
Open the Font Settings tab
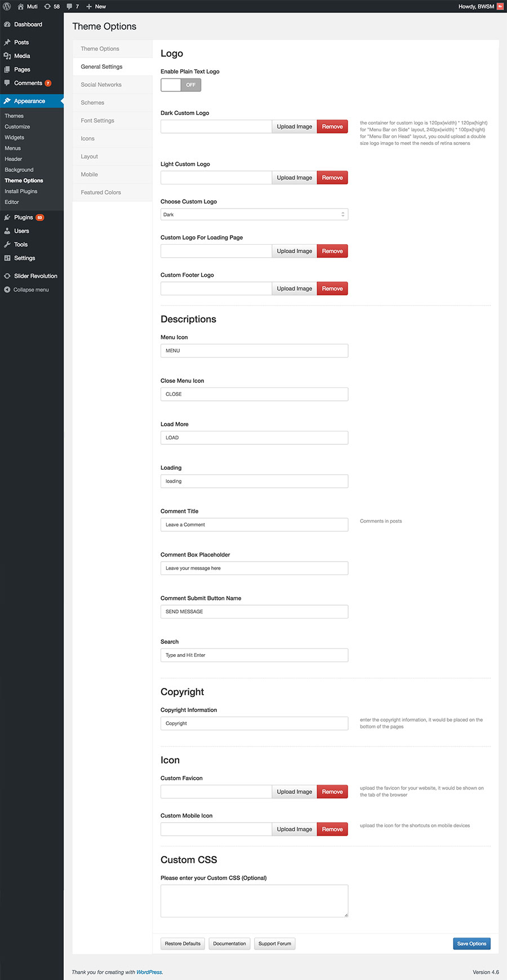pyautogui.click(x=113, y=121)
